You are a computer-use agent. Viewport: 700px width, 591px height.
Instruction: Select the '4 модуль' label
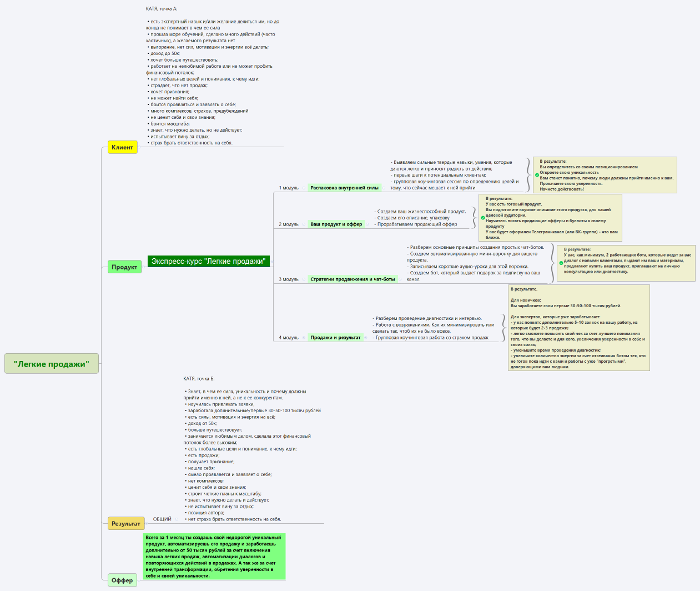(288, 338)
